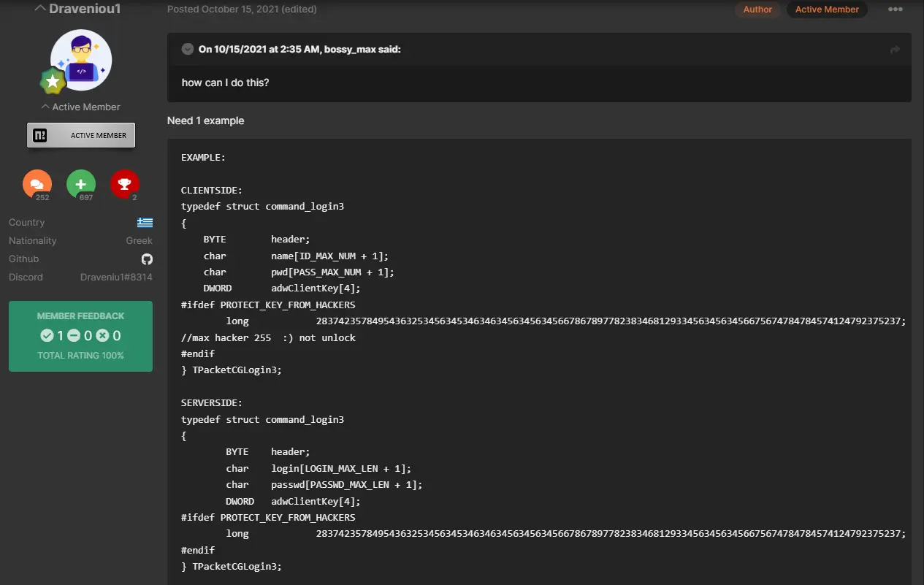
Task: Click the orange Active Member tag
Action: [x=827, y=9]
